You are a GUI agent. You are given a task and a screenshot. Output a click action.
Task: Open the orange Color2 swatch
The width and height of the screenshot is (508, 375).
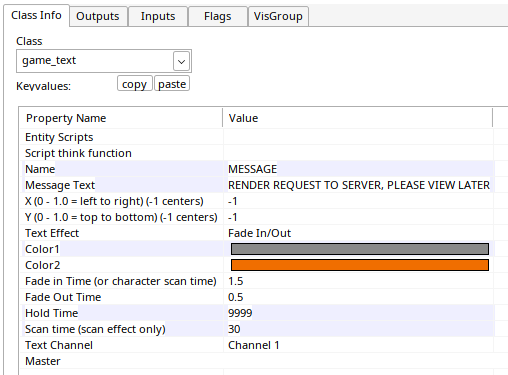[x=360, y=265]
